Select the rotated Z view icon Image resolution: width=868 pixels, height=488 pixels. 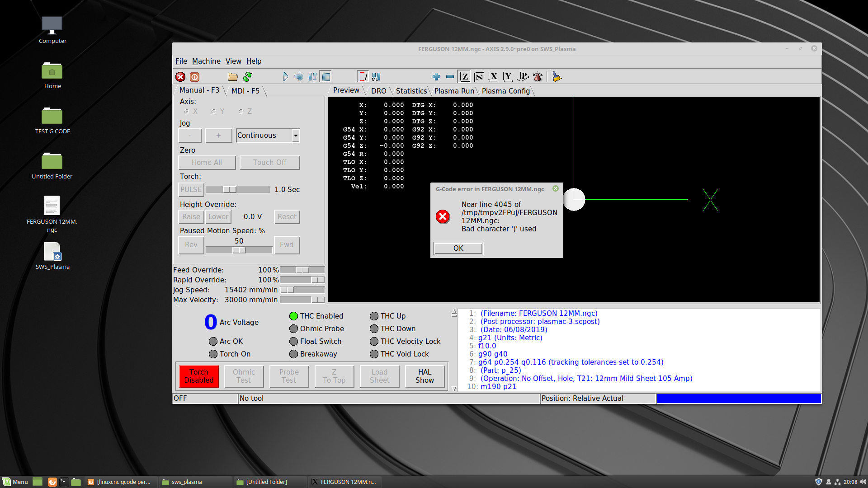479,77
